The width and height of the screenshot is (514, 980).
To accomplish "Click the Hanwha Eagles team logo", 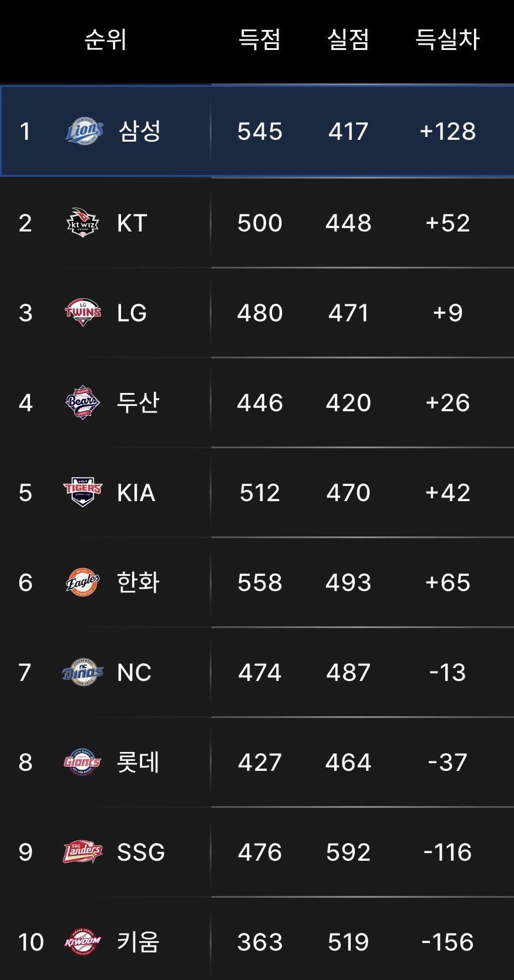I will [83, 582].
